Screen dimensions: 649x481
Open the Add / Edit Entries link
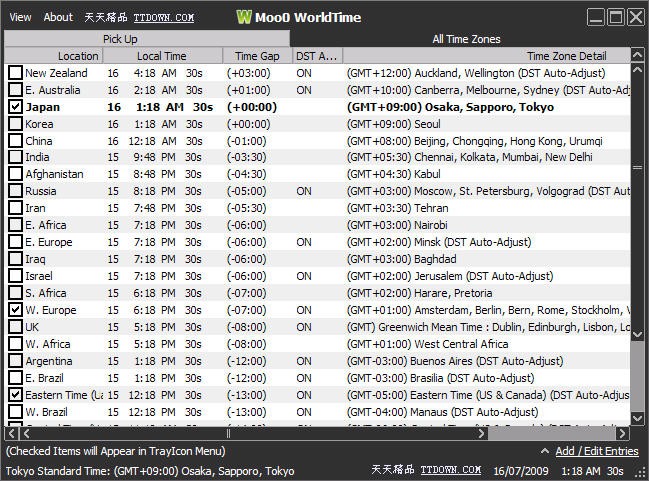pyautogui.click(x=597, y=451)
